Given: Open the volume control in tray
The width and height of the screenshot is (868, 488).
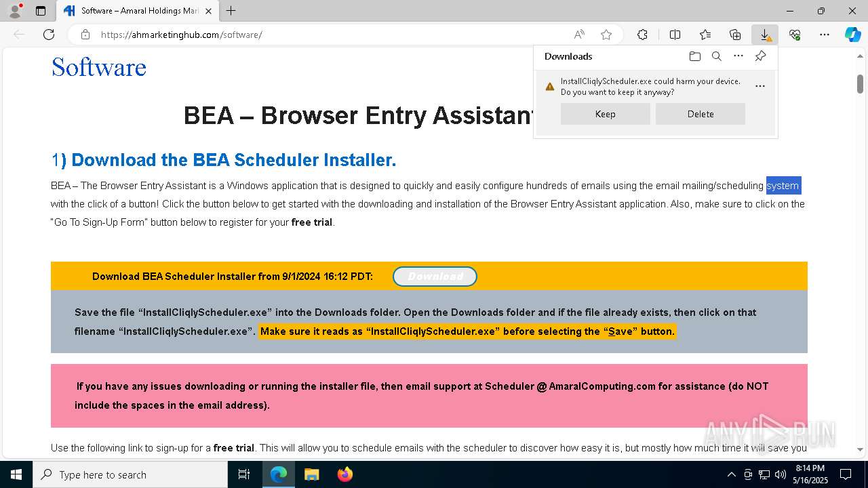Looking at the screenshot, I should tap(781, 474).
